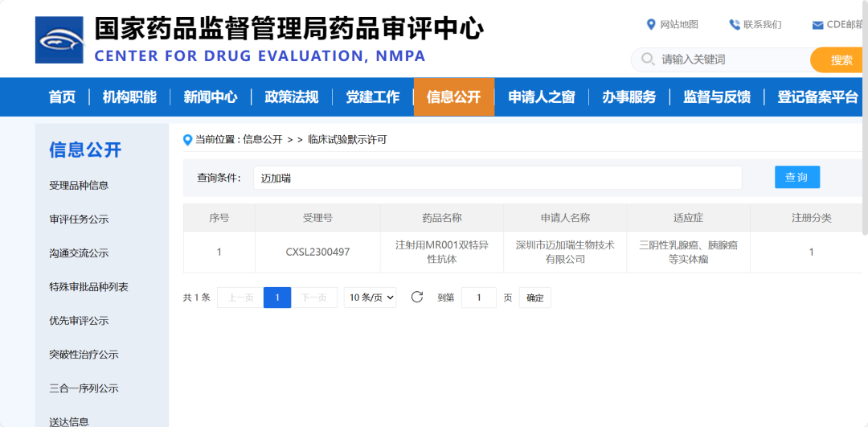Open the 申请人之窗 navigation menu
The image size is (868, 427).
(541, 97)
